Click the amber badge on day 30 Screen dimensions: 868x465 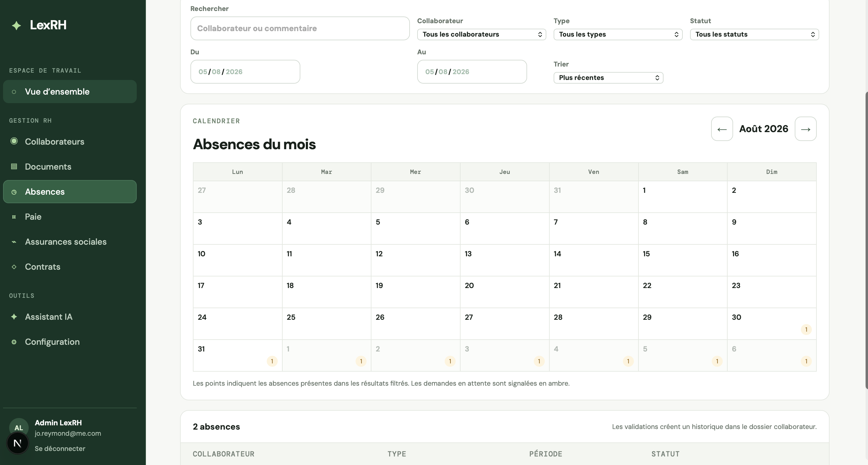click(x=806, y=330)
